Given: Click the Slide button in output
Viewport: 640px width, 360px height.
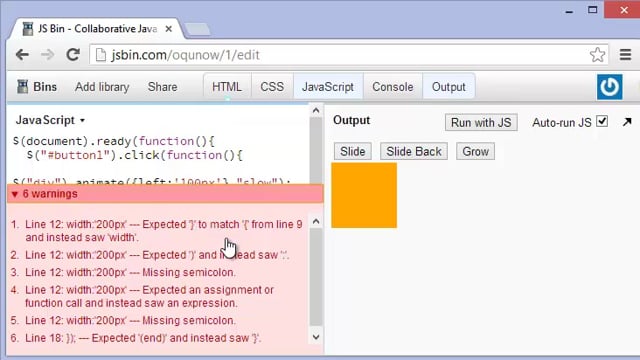Looking at the screenshot, I should pyautogui.click(x=353, y=151).
